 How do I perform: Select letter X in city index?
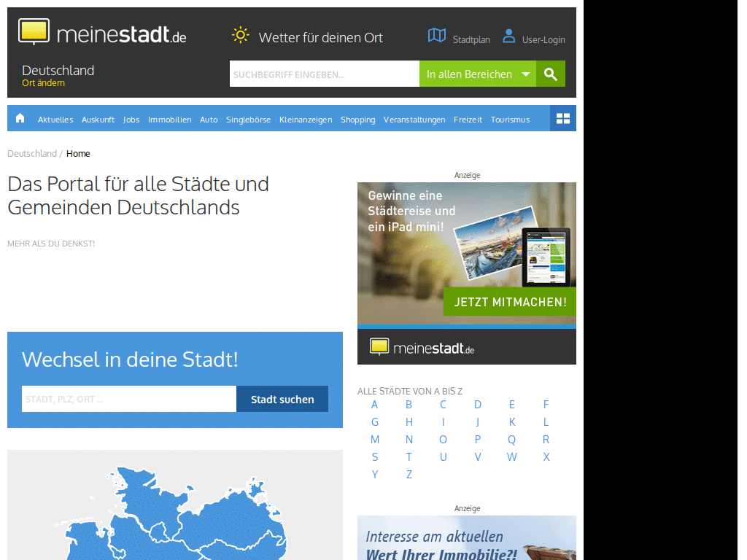546,457
